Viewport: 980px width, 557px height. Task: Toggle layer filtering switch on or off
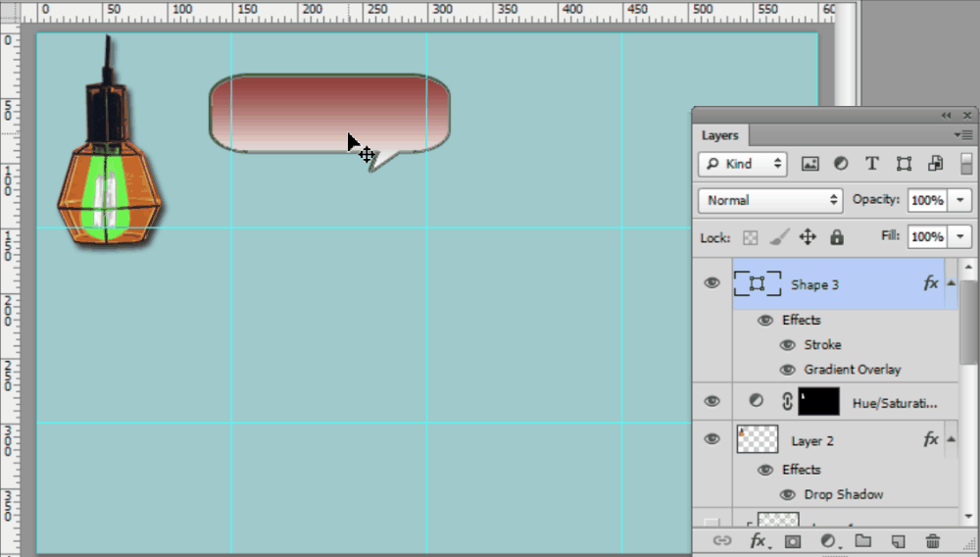pos(966,164)
